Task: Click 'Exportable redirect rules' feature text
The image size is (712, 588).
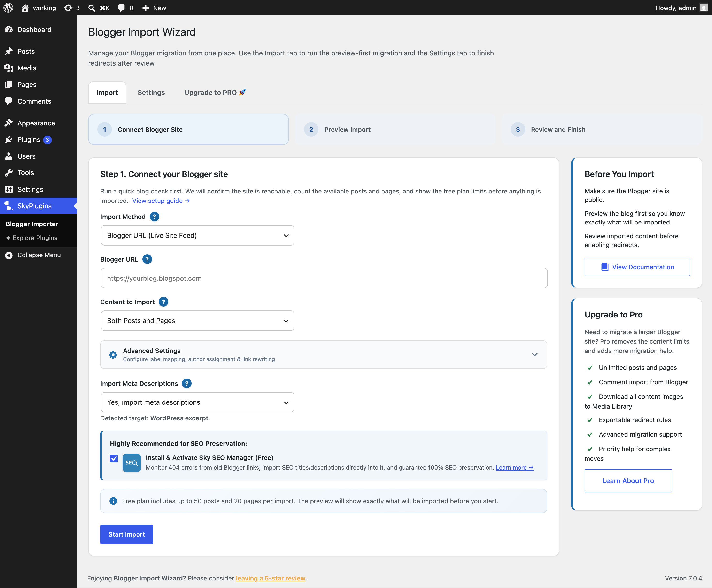Action: (635, 420)
